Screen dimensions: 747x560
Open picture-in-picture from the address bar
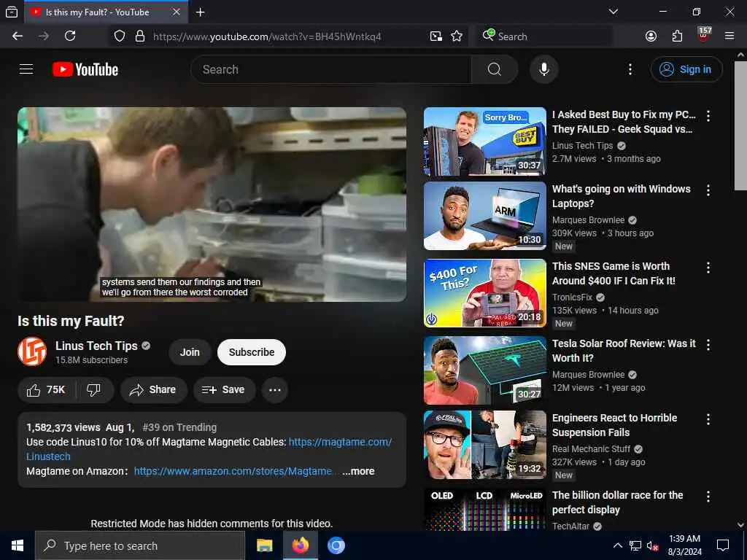point(436,36)
